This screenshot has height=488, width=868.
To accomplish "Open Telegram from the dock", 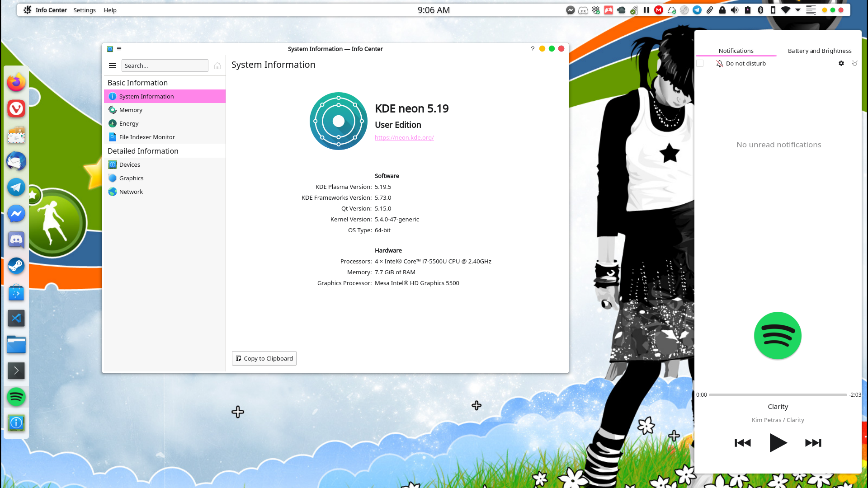I will click(x=16, y=187).
